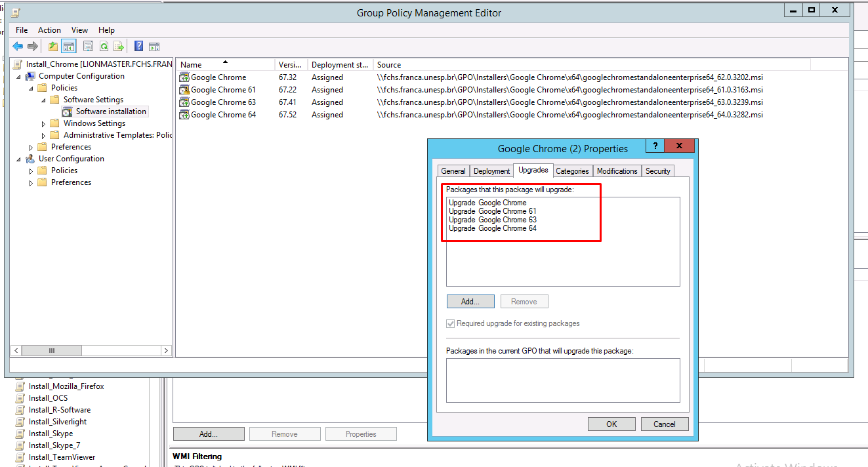This screenshot has width=868, height=467.
Task: Click the Software installation node icon
Action: [x=68, y=112]
